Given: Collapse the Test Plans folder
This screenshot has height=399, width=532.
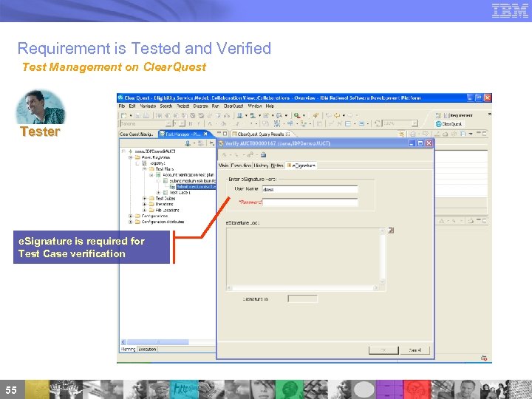Looking at the screenshot, I should (145, 169).
